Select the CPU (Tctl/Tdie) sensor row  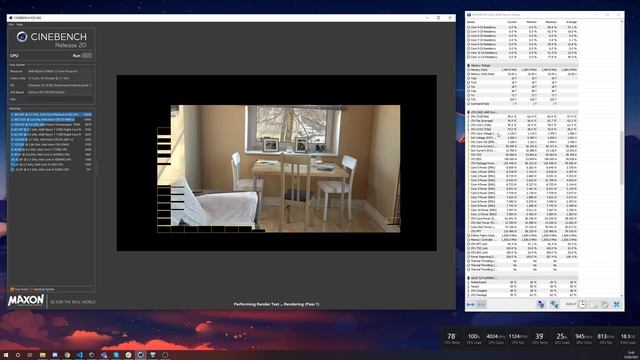coord(522,116)
